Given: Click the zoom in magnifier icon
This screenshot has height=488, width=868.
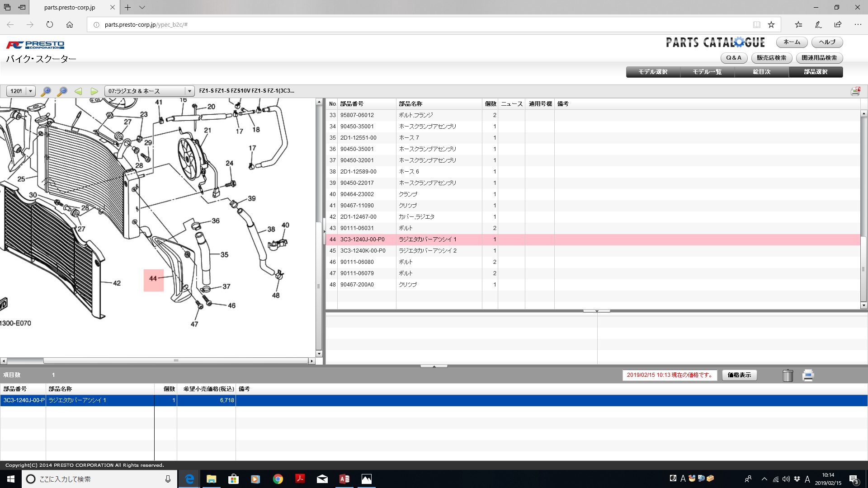Looking at the screenshot, I should click(x=46, y=91).
